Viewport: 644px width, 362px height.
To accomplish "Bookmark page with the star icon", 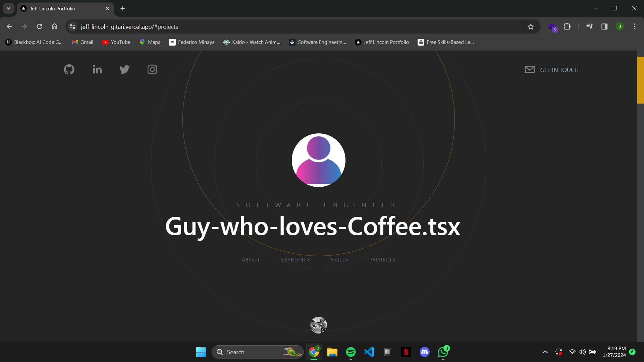I will click(531, 26).
